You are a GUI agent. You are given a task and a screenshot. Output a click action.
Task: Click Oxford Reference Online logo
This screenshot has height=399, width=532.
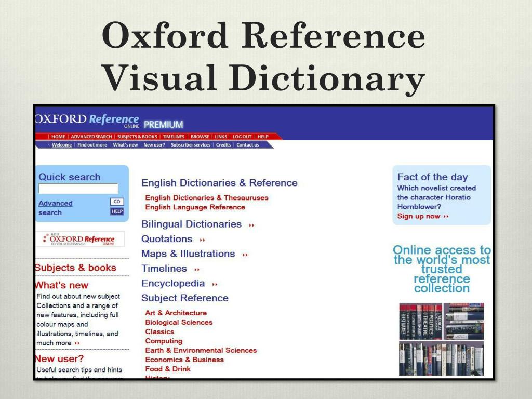pos(87,121)
